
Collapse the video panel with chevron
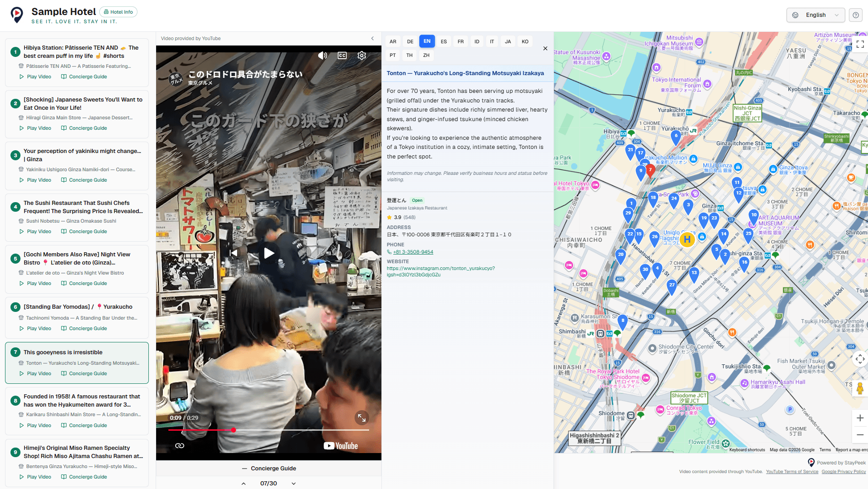[372, 38]
